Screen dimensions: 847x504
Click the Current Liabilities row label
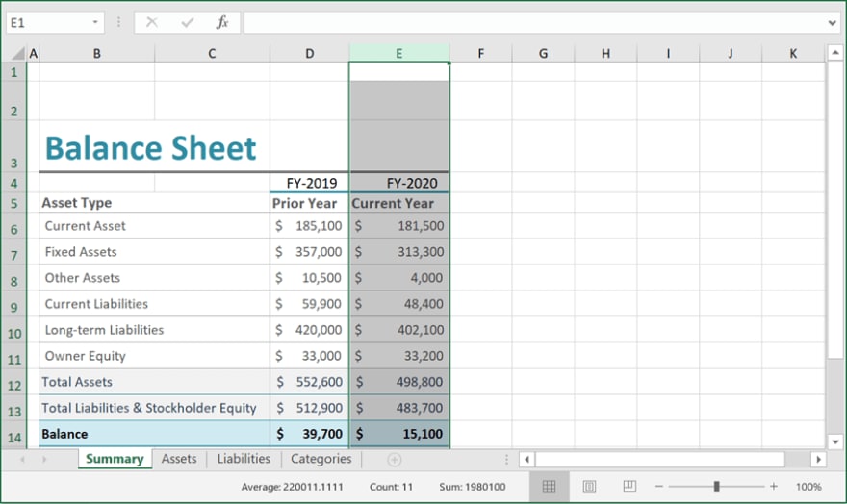96,303
